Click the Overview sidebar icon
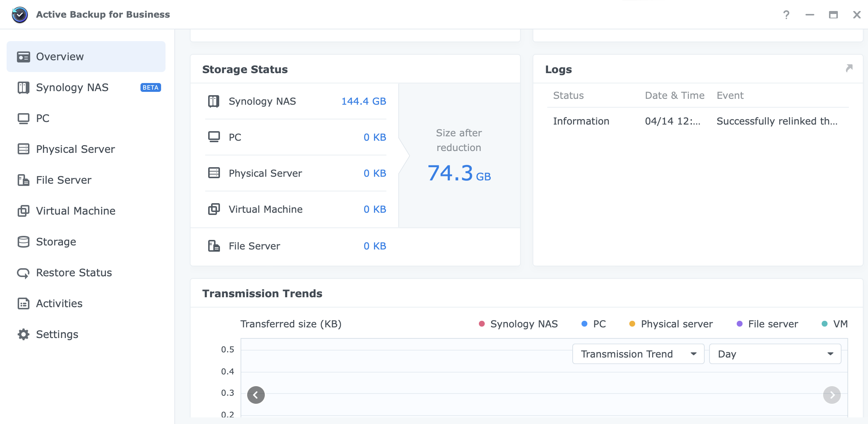Screen dimensions: 868x424 pyautogui.click(x=24, y=57)
